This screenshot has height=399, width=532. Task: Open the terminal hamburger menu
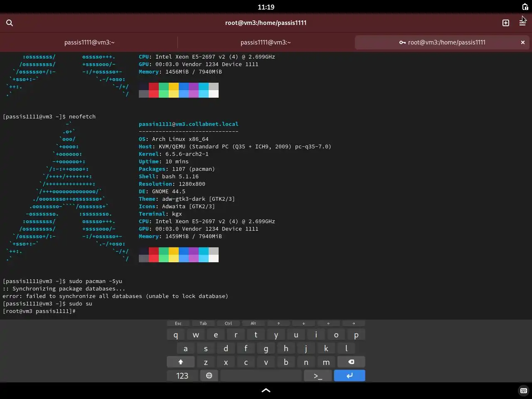(x=522, y=23)
